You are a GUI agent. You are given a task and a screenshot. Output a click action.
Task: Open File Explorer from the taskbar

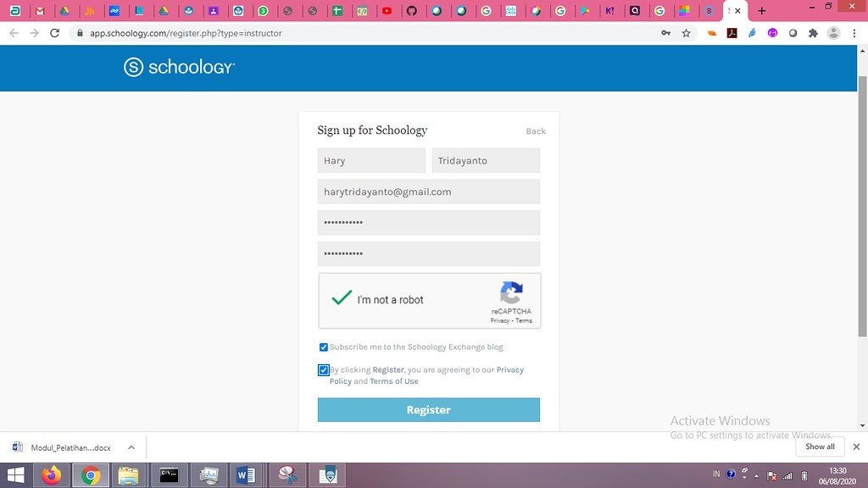(128, 475)
